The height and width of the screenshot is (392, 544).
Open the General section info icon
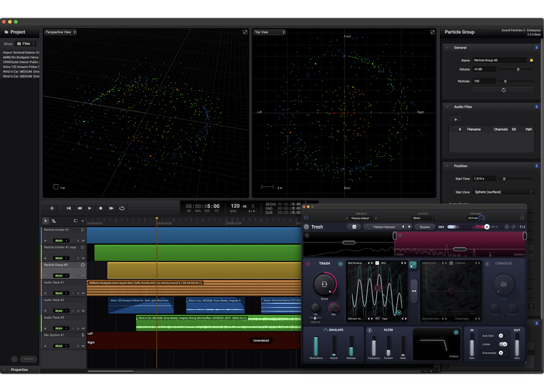click(537, 48)
